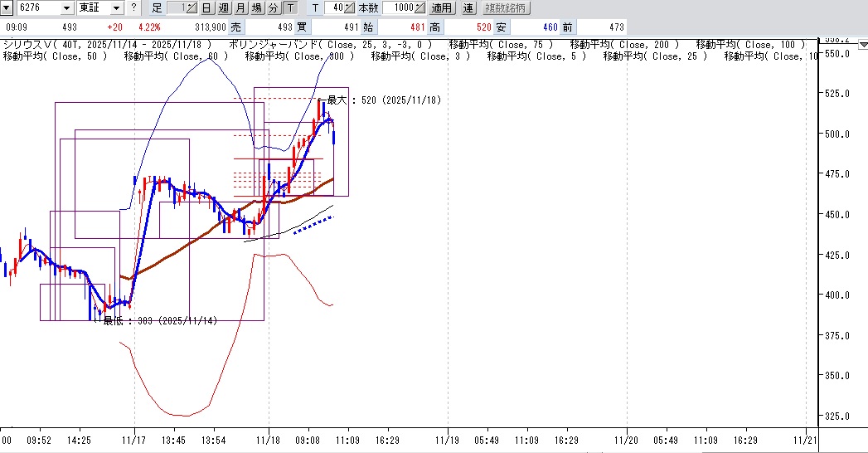The image size is (868, 453).
Task: Click the 移動平均( Close, 75 ) legend
Action: coord(501,45)
